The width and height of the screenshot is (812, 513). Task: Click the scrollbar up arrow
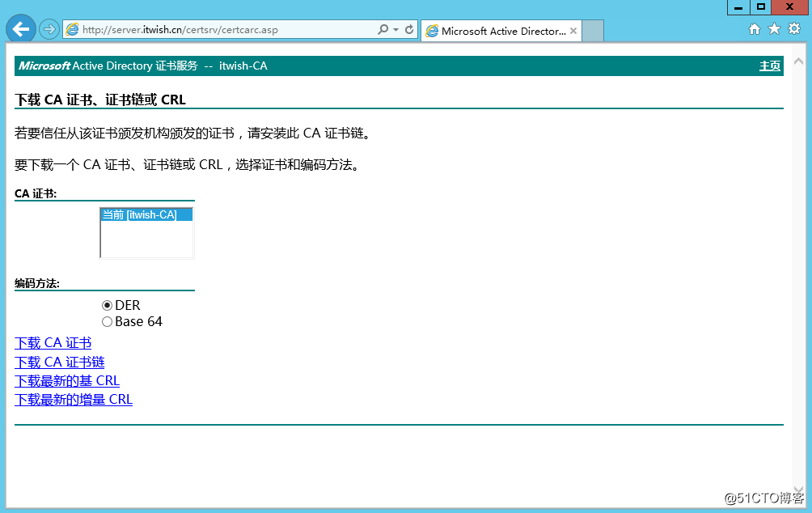click(798, 61)
